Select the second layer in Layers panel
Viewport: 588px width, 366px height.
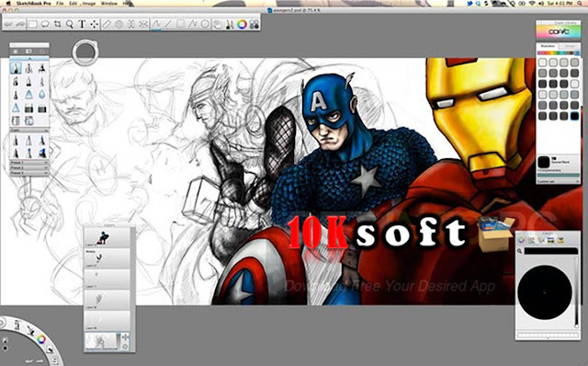pyautogui.click(x=107, y=257)
